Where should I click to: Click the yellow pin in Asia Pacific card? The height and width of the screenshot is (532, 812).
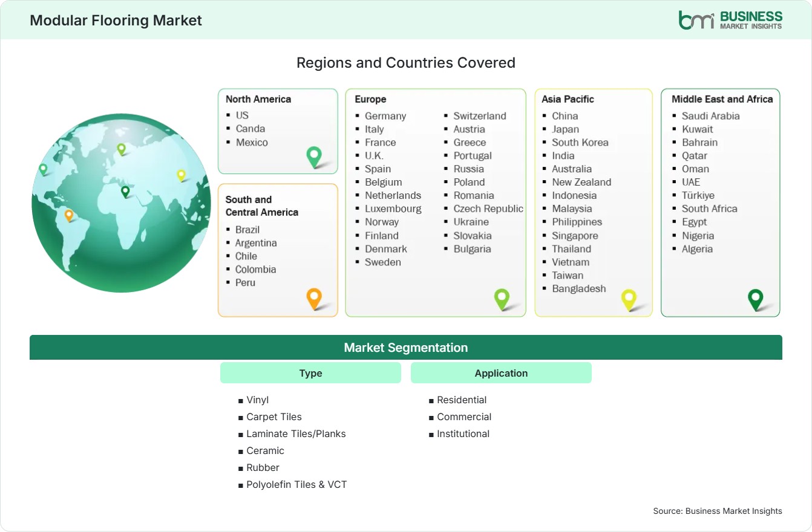(x=629, y=300)
